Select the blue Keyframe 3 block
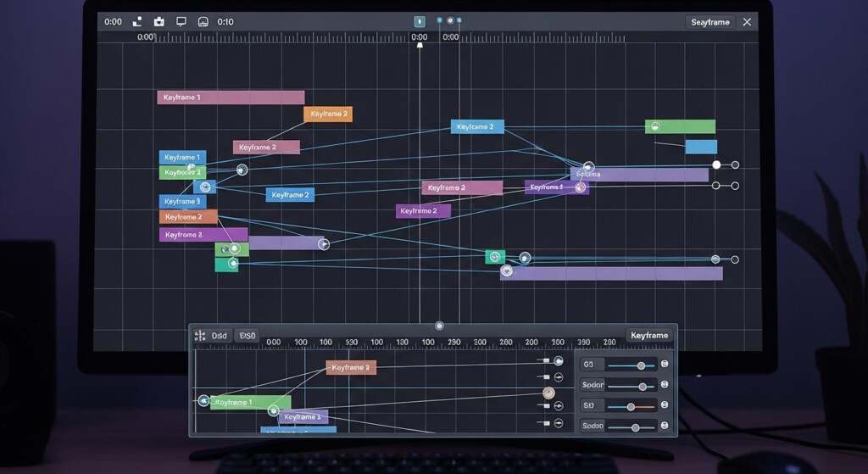The width and height of the screenshot is (868, 474). (x=183, y=202)
